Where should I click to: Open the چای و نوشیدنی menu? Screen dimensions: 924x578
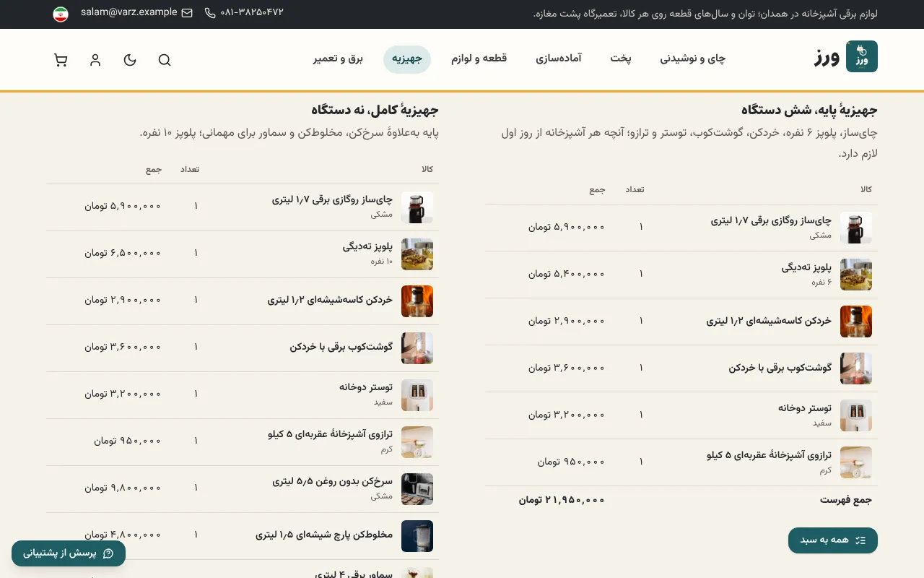[x=693, y=59]
